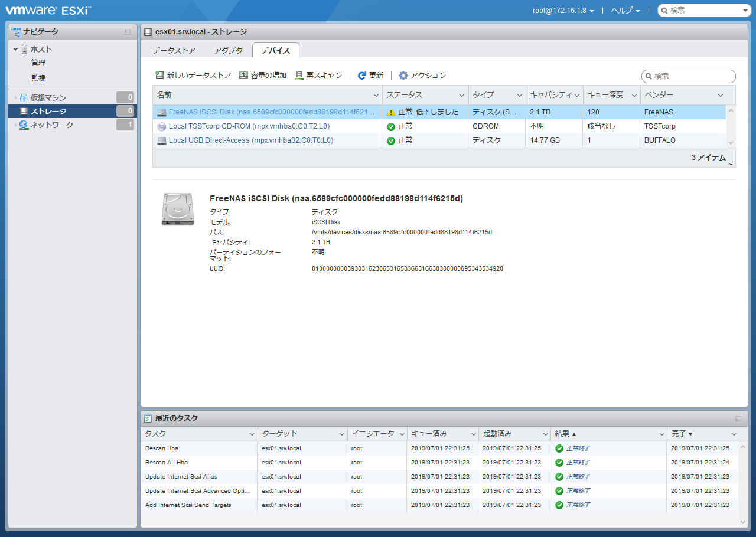Viewport: 756px width, 537px height.
Task: Click the FreeNAS iSCSI Disk row icon
Action: (162, 112)
